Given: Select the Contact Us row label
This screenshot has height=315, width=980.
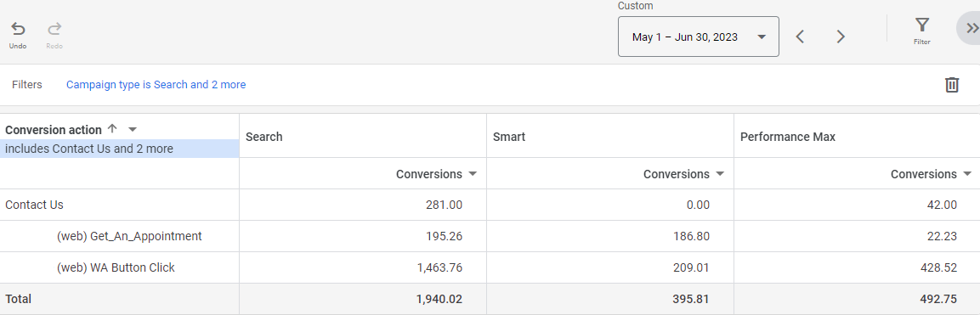Looking at the screenshot, I should click(34, 205).
